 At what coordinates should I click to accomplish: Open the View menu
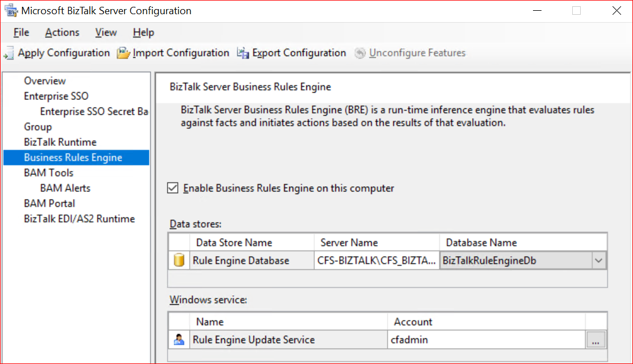pyautogui.click(x=106, y=32)
